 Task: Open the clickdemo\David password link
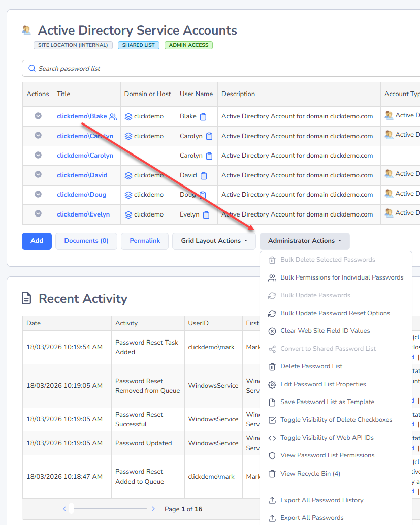pos(82,175)
